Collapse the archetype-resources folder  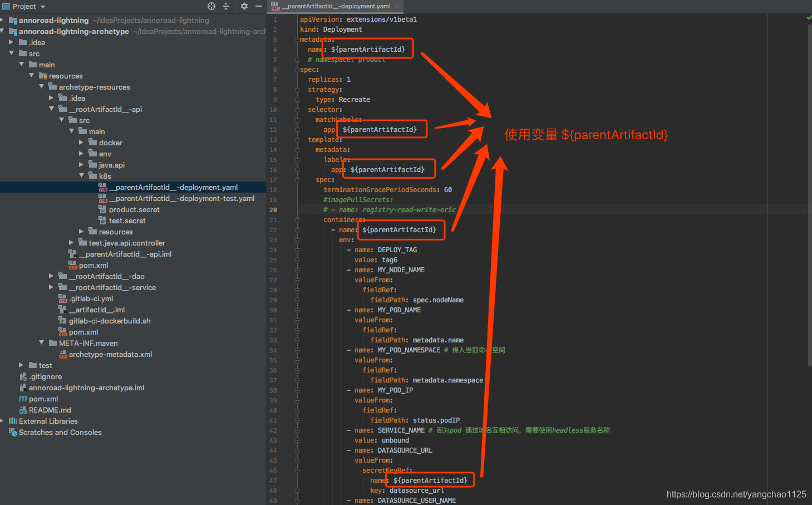(x=42, y=87)
